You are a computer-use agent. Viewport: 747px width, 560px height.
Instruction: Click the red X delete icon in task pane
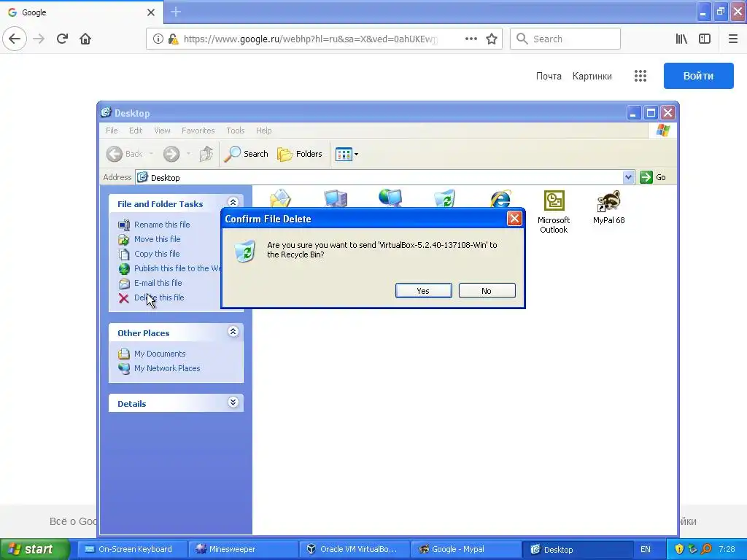124,298
